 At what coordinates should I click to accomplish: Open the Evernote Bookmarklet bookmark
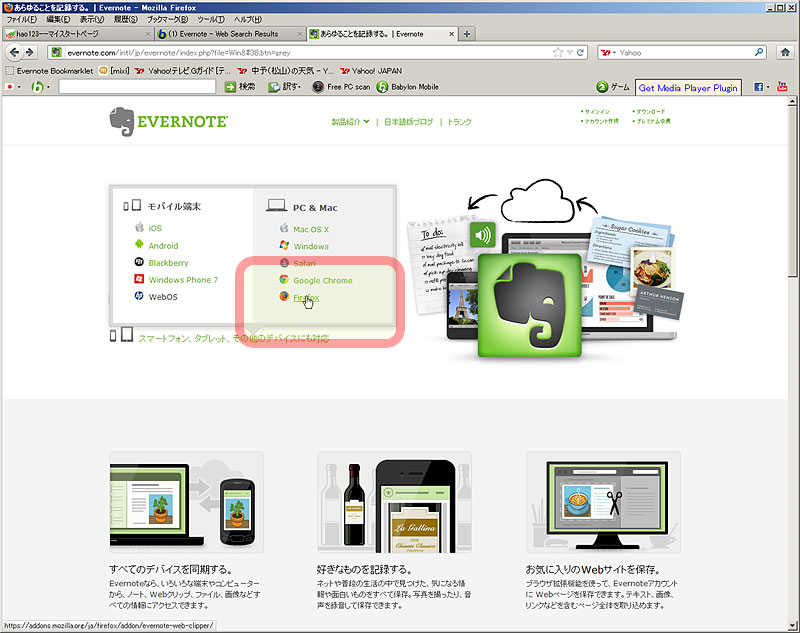[x=49, y=71]
